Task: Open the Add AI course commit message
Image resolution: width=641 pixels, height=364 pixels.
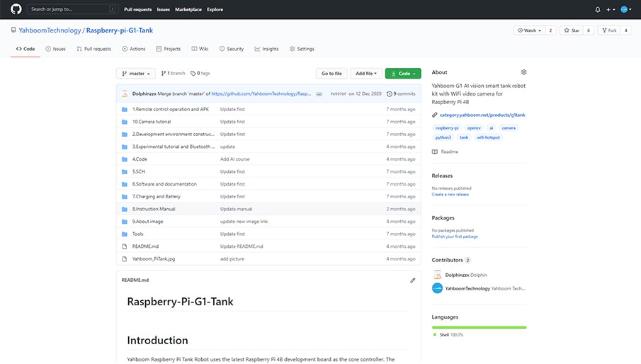Action: (234, 159)
